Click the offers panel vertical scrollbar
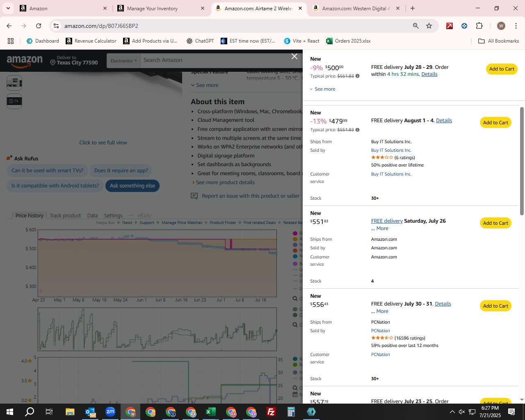525x420 pixels. click(x=522, y=161)
